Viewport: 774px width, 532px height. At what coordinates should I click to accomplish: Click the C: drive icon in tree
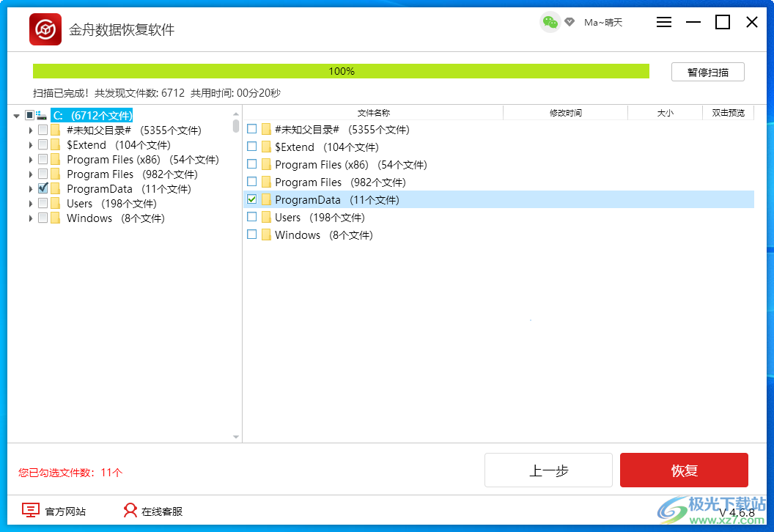pos(42,116)
